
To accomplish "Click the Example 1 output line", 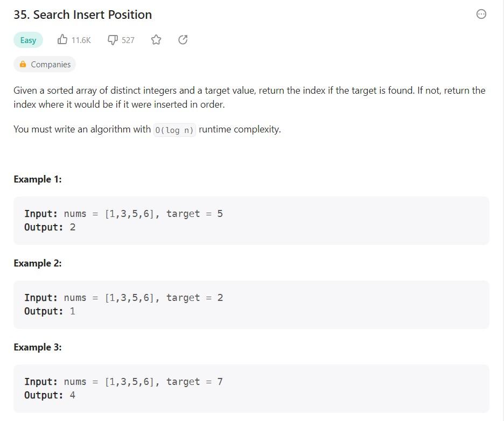I will click(x=50, y=227).
